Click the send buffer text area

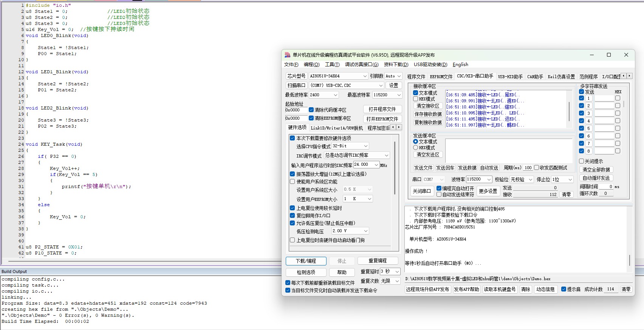pos(509,150)
